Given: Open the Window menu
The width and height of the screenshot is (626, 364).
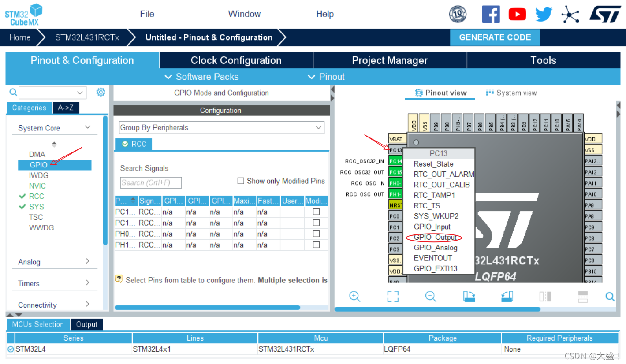Looking at the screenshot, I should click(244, 14).
